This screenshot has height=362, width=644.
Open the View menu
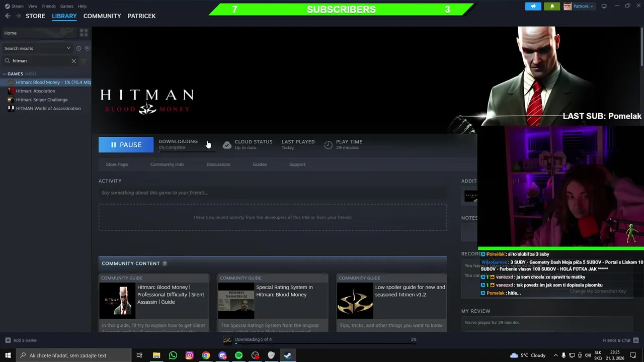click(x=33, y=6)
